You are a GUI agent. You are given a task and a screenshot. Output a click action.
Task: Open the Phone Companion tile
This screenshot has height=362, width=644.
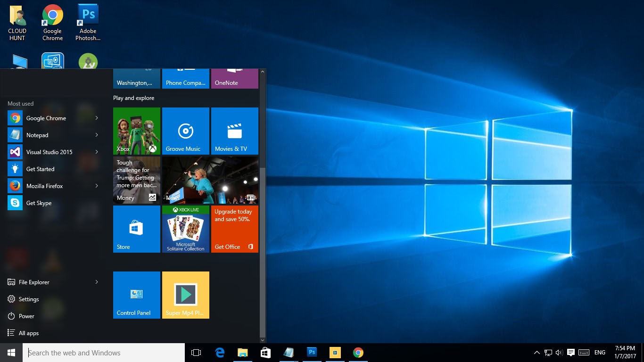point(186,79)
